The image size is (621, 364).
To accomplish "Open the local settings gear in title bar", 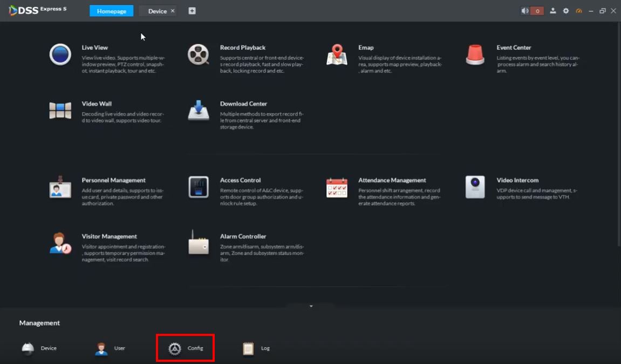I will pyautogui.click(x=566, y=11).
